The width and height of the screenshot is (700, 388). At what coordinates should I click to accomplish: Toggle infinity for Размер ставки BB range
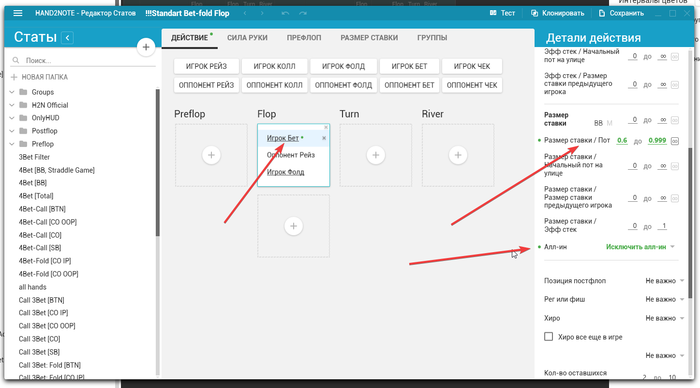[675, 120]
